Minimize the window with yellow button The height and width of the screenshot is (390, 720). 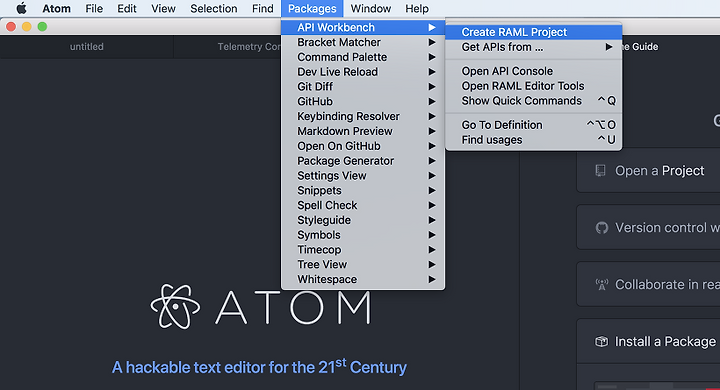click(x=27, y=27)
